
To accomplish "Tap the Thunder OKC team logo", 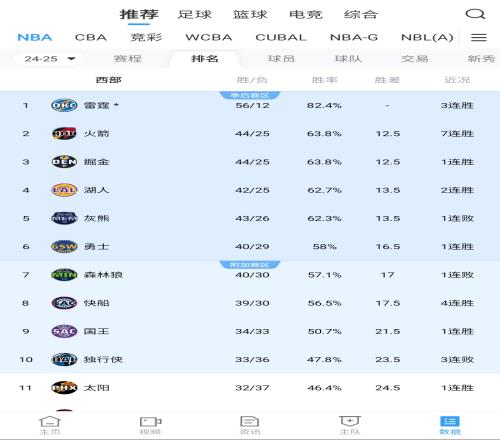I will (x=64, y=105).
